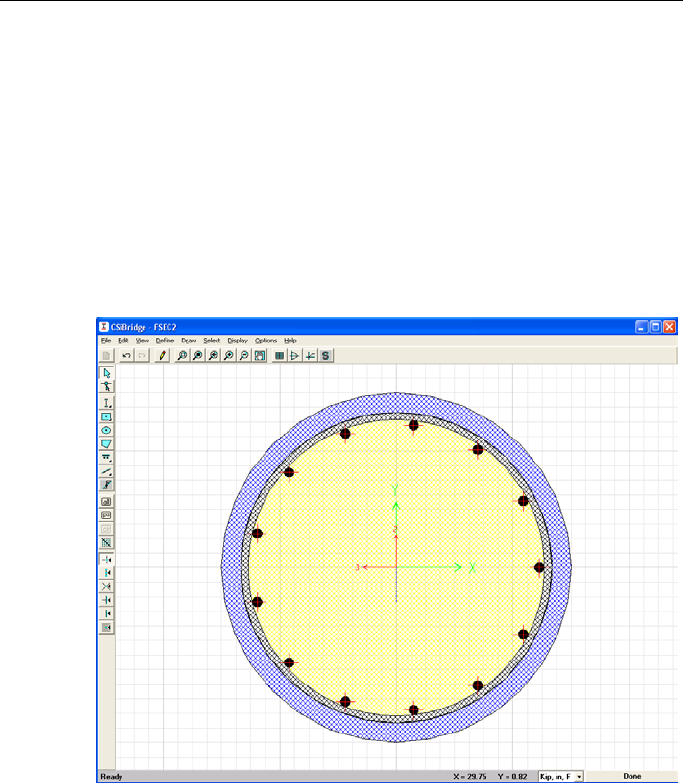Click the greyed New file icon

[106, 356]
